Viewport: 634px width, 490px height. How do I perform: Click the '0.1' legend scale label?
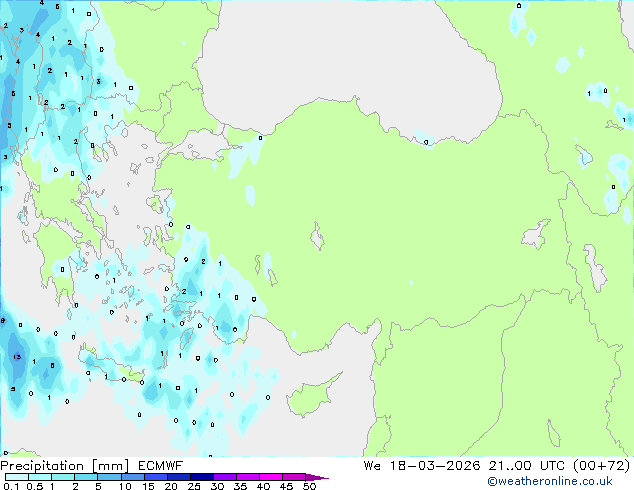pyautogui.click(x=11, y=486)
